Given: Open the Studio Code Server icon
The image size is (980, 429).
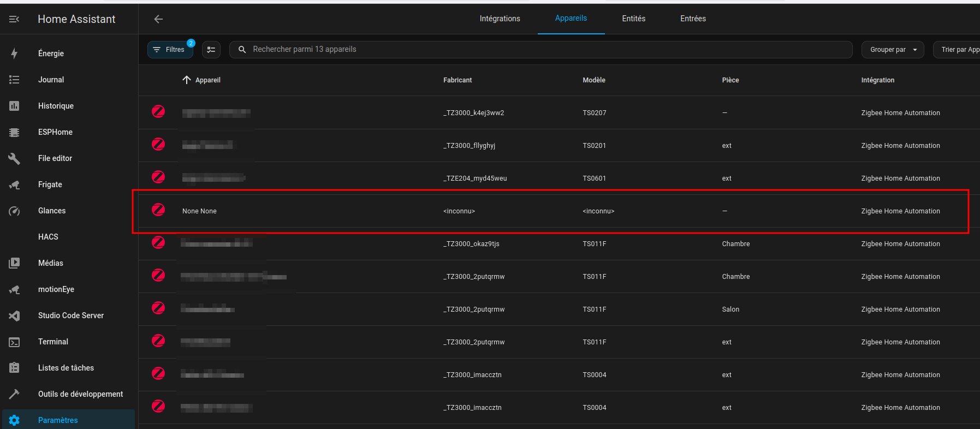Looking at the screenshot, I should coord(14,315).
